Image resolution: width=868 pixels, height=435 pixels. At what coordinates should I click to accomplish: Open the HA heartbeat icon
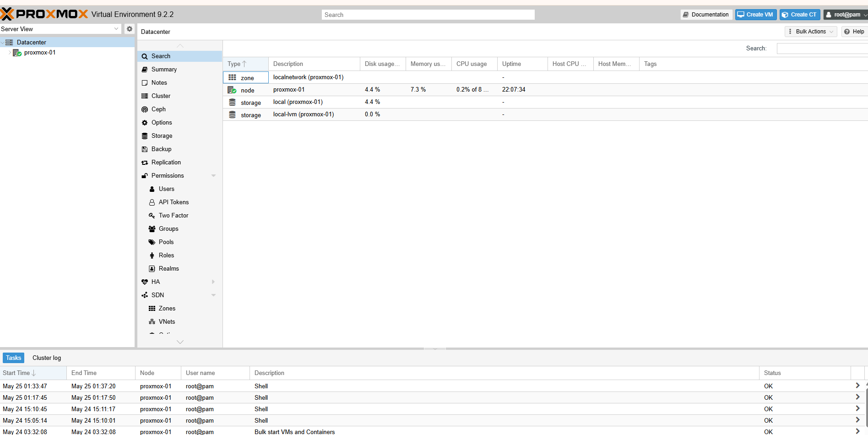coord(145,282)
